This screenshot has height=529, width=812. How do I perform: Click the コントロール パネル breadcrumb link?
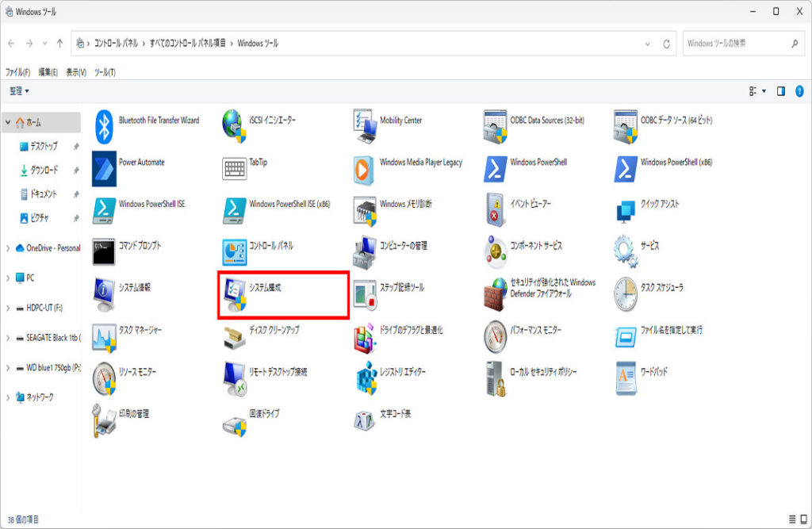(116, 44)
